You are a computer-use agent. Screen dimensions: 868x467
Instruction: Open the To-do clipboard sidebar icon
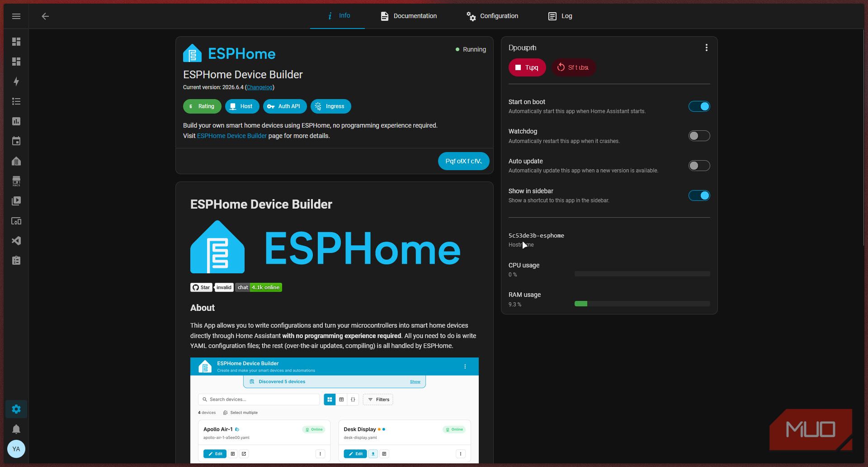pos(16,261)
